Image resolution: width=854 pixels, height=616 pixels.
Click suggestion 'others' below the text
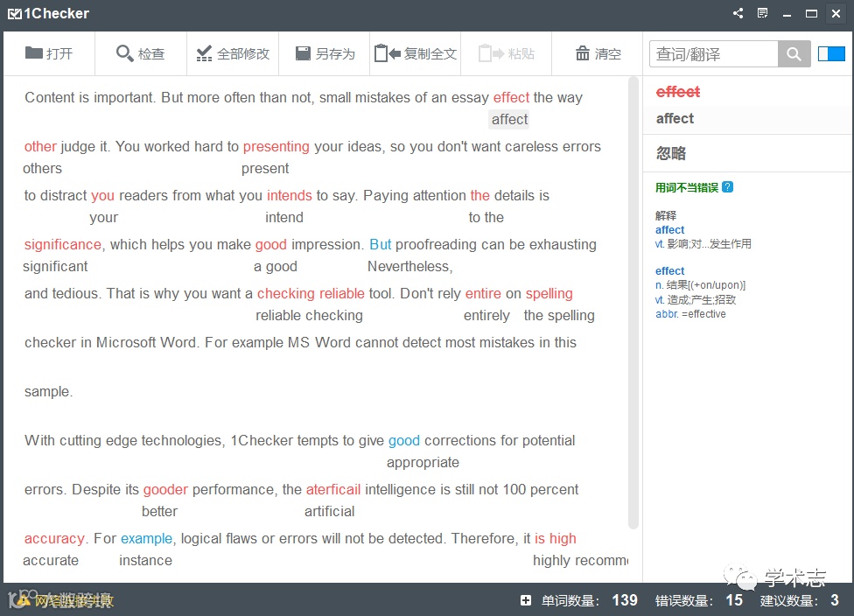(43, 168)
